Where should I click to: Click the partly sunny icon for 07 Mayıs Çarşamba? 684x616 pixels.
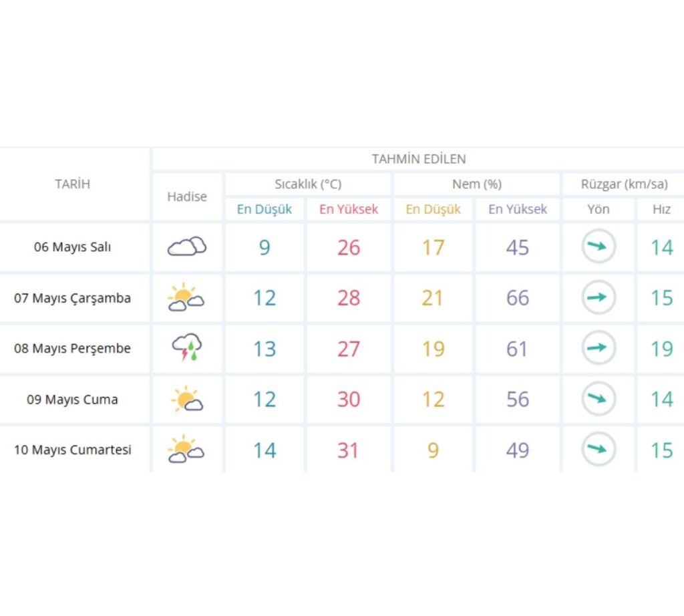tap(186, 298)
